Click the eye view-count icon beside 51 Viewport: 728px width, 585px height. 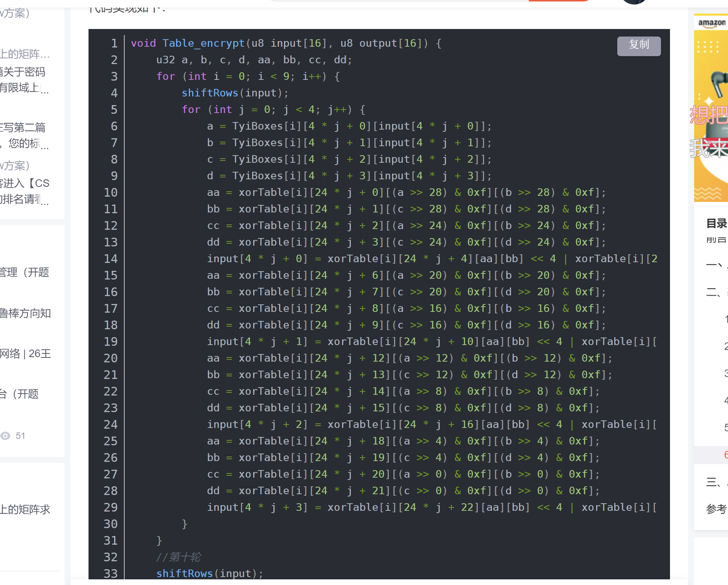click(5, 436)
